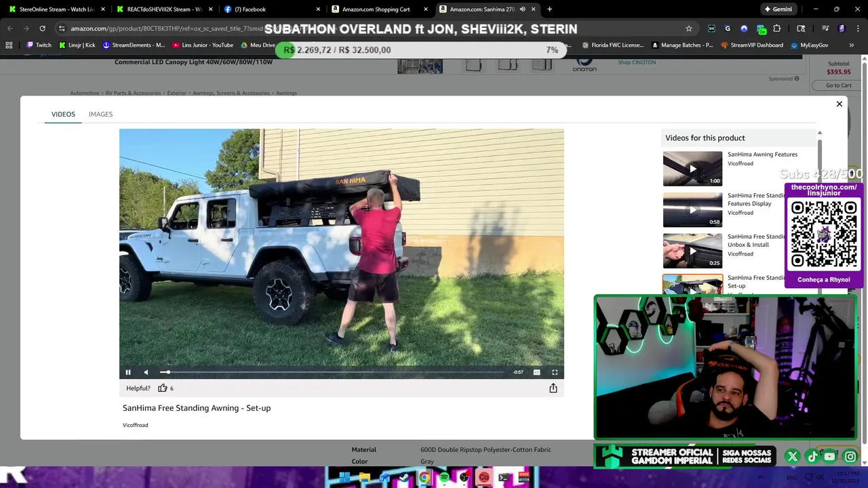Viewport: 868px width, 488px height.
Task: Switch to the VIDEOS tab
Action: tap(63, 115)
